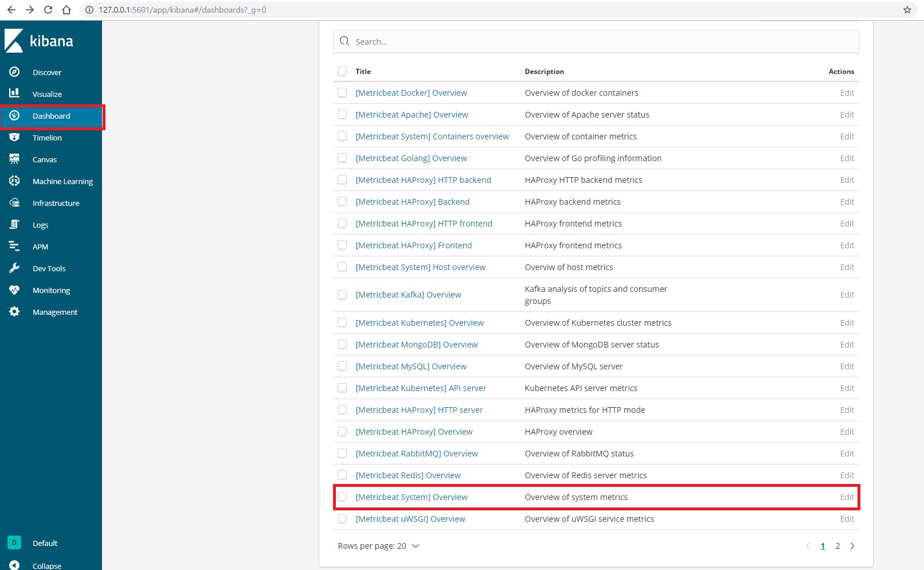This screenshot has width=924, height=570.
Task: Select the [Metricbeat Docker] Overview checkbox
Action: pyautogui.click(x=342, y=92)
